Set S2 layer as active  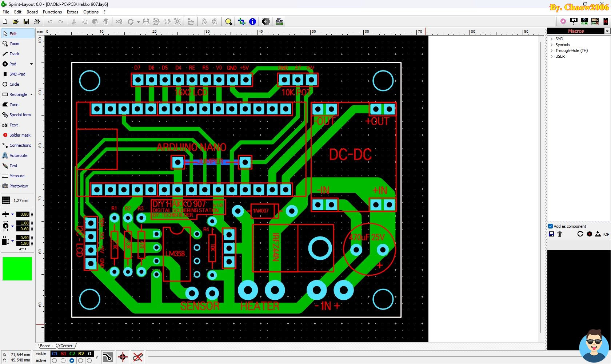click(x=81, y=361)
